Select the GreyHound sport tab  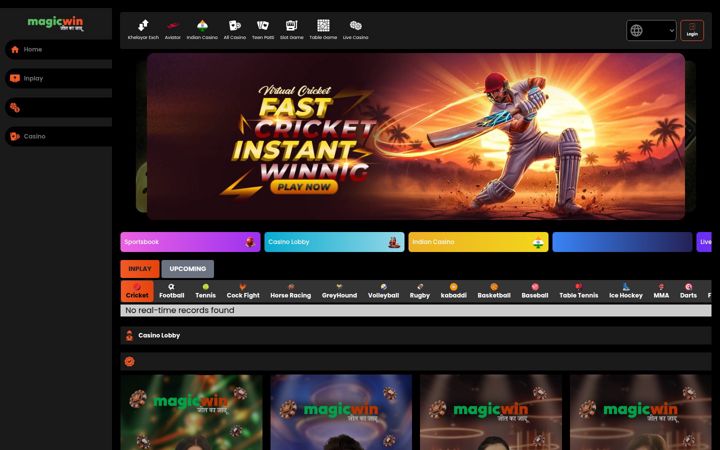(x=339, y=291)
